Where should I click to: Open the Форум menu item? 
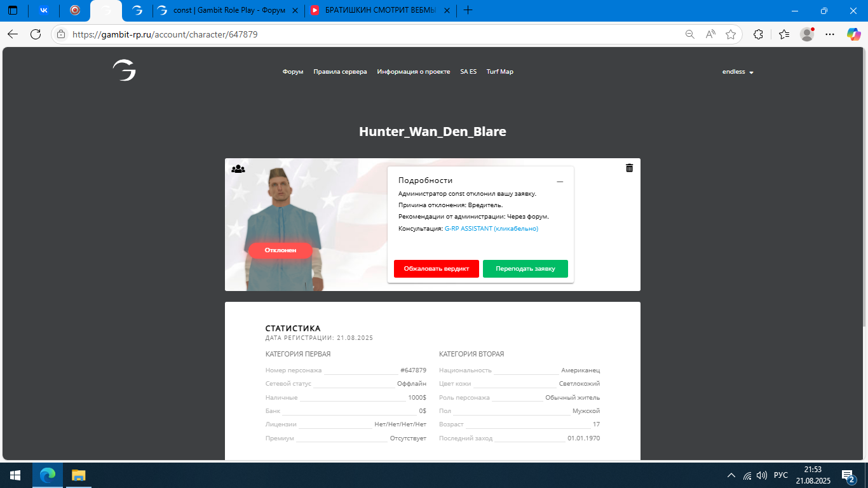293,72
